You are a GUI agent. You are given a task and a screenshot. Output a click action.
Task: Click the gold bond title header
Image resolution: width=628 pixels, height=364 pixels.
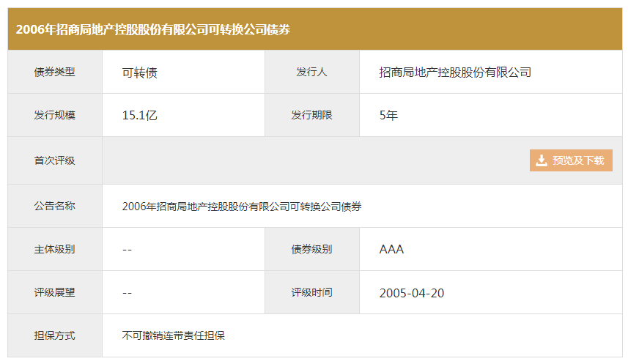click(x=153, y=29)
